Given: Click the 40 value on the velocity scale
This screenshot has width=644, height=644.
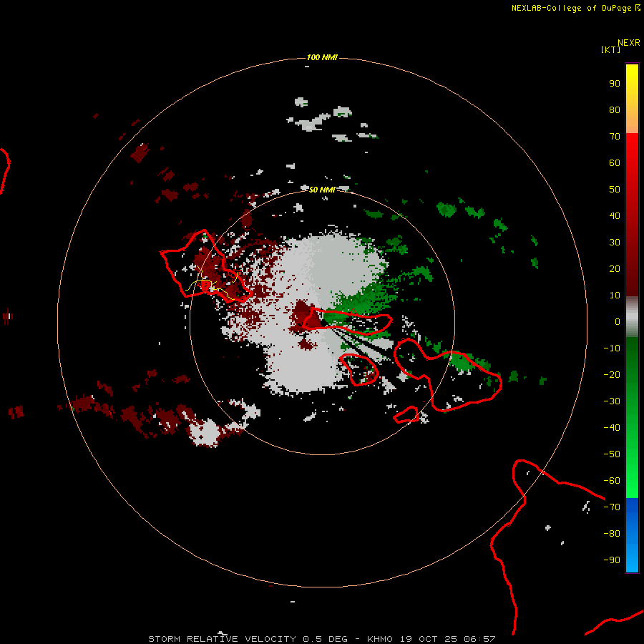Looking at the screenshot, I should pyautogui.click(x=615, y=216).
